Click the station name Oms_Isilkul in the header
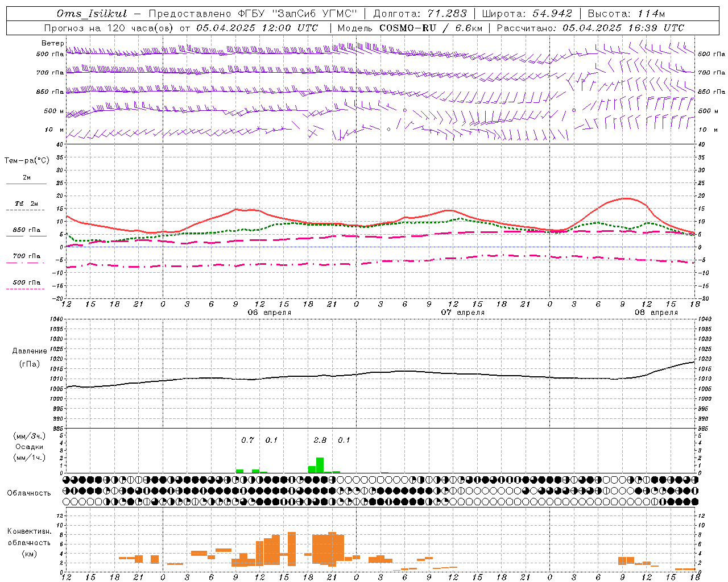This screenshot has height=582, width=728. point(92,14)
